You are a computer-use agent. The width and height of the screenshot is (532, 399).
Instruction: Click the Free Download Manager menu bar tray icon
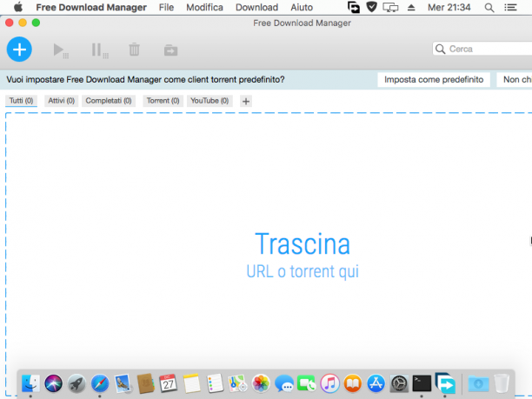coord(354,7)
